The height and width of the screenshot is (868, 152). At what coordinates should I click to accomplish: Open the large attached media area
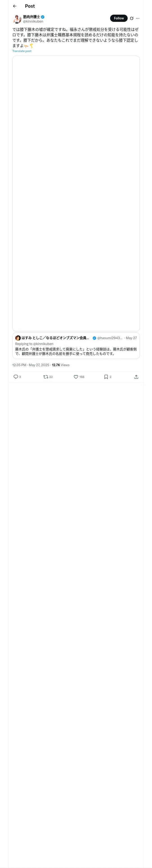[x=76, y=193]
